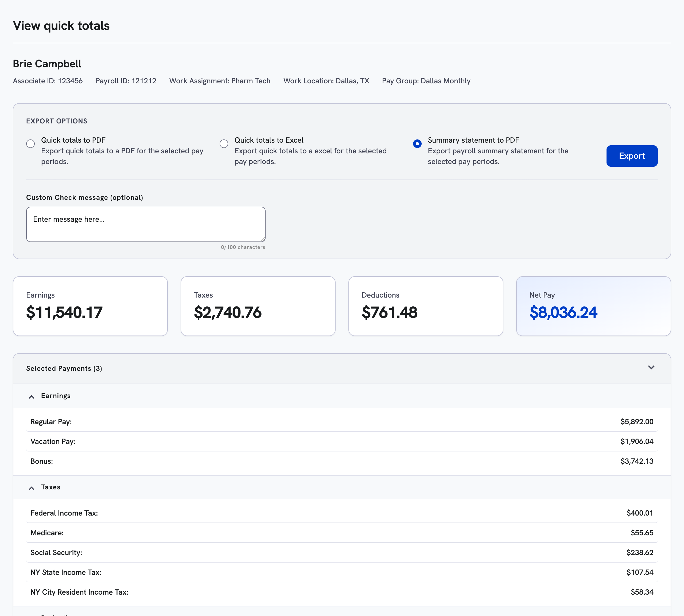The height and width of the screenshot is (616, 684).
Task: Collapse the Taxes section chevron
Action: 32,488
